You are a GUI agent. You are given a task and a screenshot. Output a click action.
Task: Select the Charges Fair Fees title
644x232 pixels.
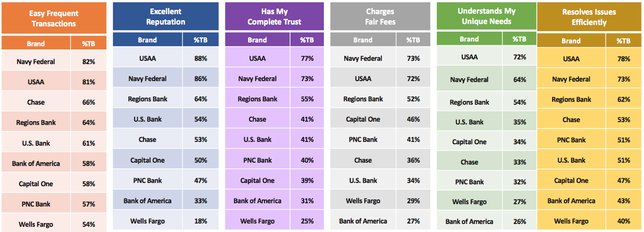coord(380,16)
